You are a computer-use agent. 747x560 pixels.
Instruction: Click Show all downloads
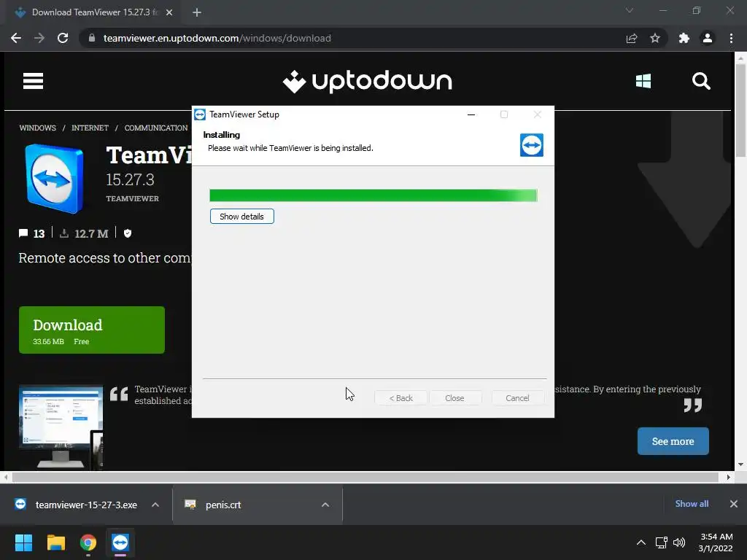tap(692, 504)
